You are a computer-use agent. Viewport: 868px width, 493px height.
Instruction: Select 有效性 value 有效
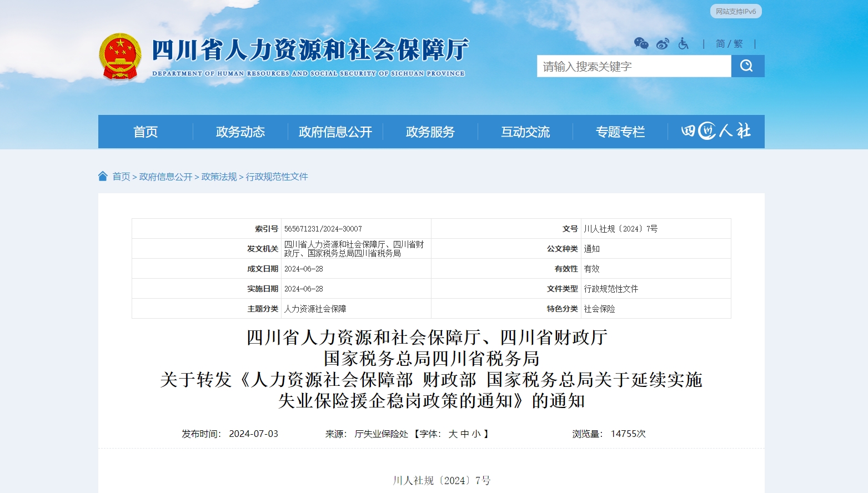point(591,269)
